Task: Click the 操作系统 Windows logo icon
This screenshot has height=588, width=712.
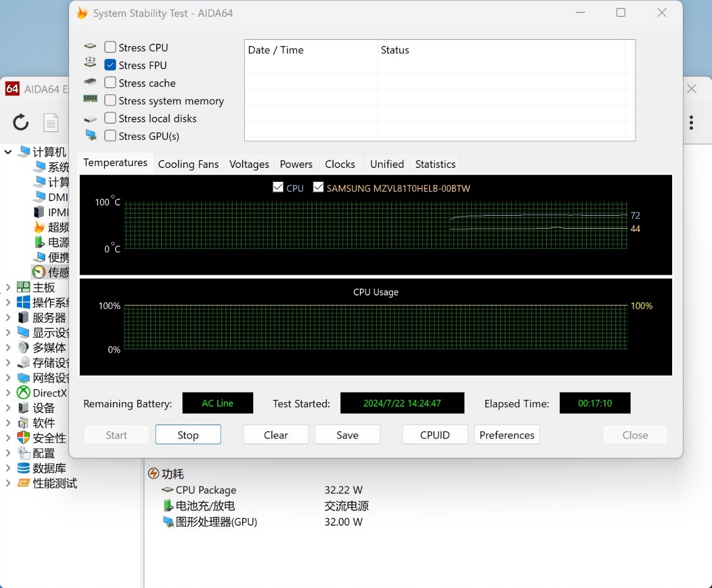Action: tap(23, 302)
